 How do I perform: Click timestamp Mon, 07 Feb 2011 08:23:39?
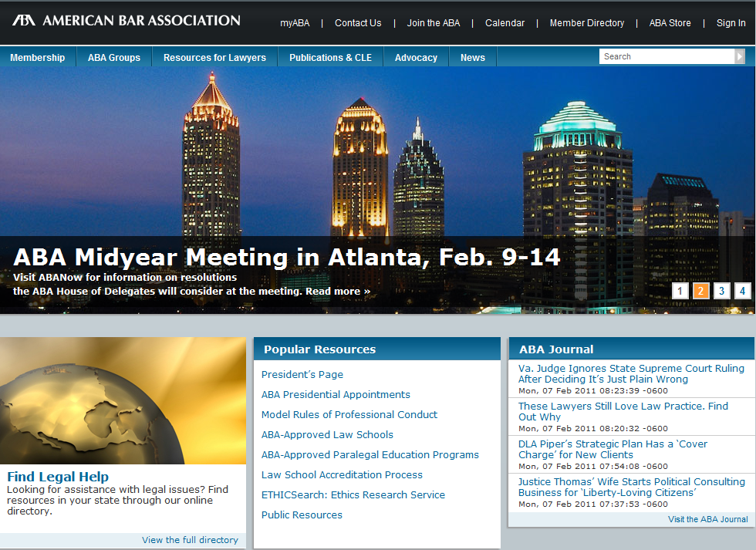coord(593,391)
